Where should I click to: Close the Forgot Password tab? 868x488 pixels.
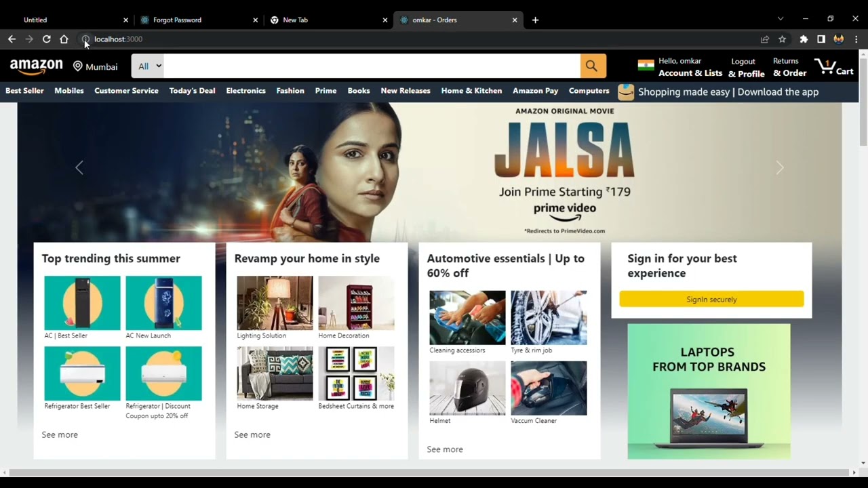(x=256, y=20)
